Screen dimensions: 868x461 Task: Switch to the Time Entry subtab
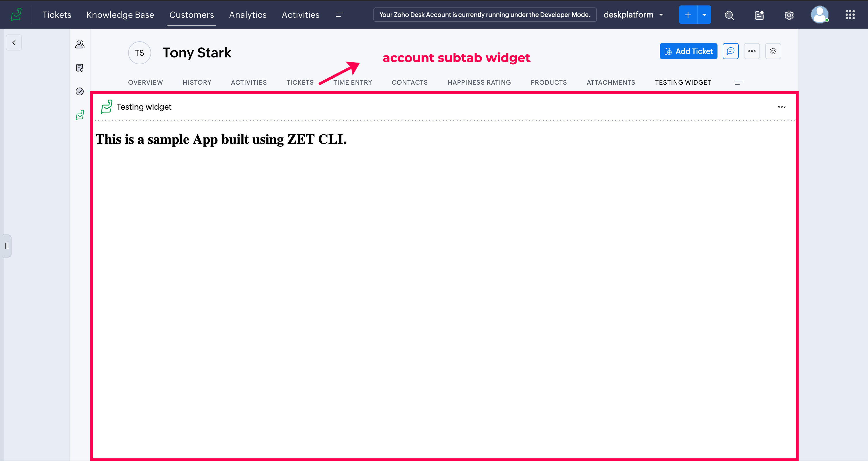(x=352, y=82)
